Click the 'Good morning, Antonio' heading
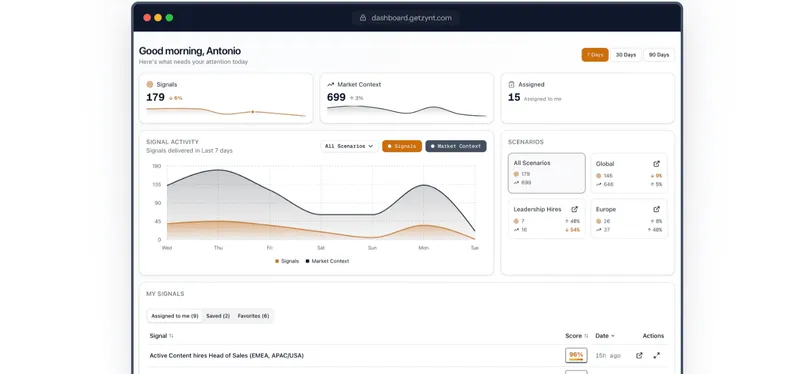Image resolution: width=800 pixels, height=374 pixels. pos(190,51)
